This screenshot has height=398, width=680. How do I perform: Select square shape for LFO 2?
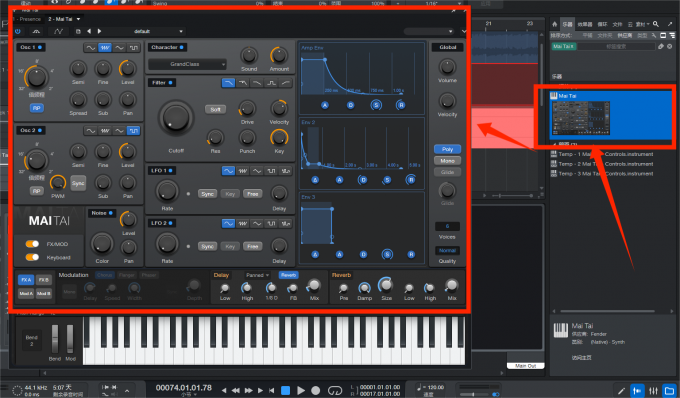pyautogui.click(x=271, y=223)
